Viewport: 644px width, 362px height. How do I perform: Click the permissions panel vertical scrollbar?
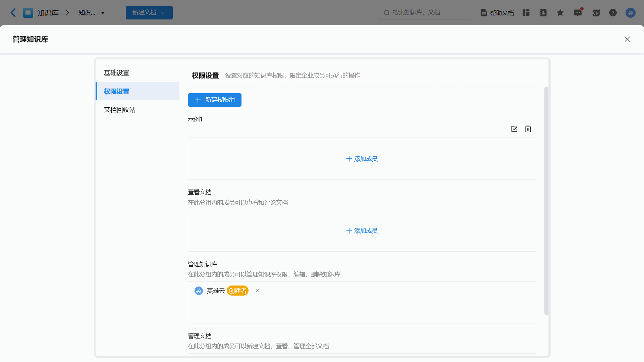coord(546,201)
